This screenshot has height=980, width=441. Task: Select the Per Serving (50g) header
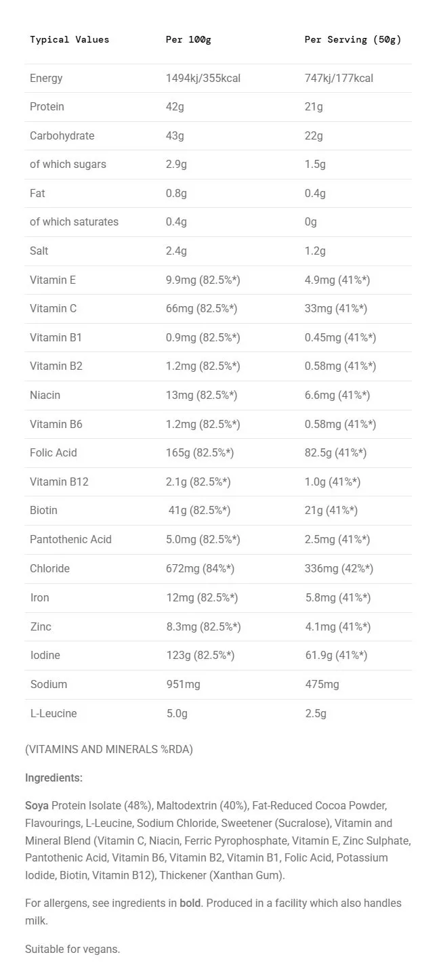[353, 39]
